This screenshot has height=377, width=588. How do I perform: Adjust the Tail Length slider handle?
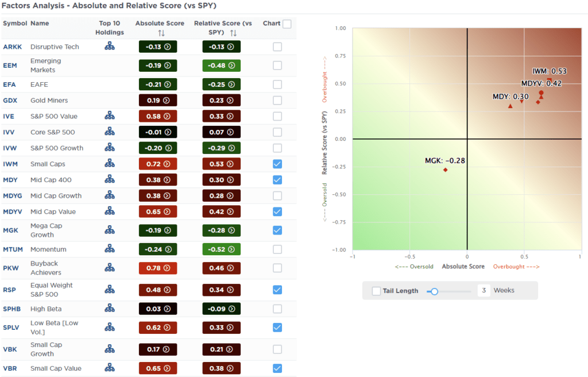pos(434,291)
